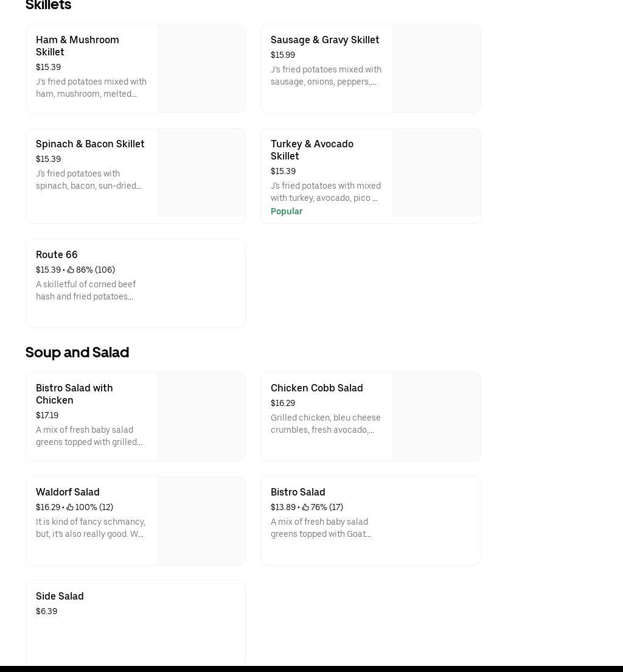Select the Sausage & Gravy Skillet title
The height and width of the screenshot is (672, 623).
[325, 40]
